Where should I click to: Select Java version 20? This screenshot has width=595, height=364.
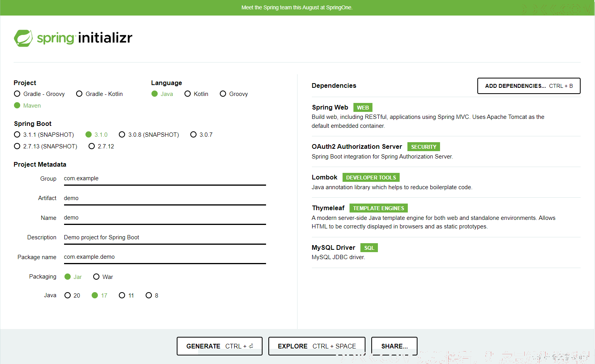tap(72, 296)
